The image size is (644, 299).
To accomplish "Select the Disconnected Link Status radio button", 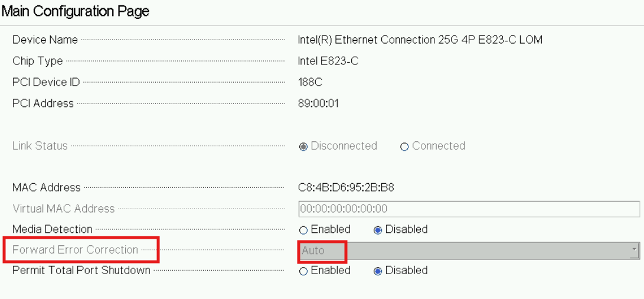I will [x=303, y=147].
